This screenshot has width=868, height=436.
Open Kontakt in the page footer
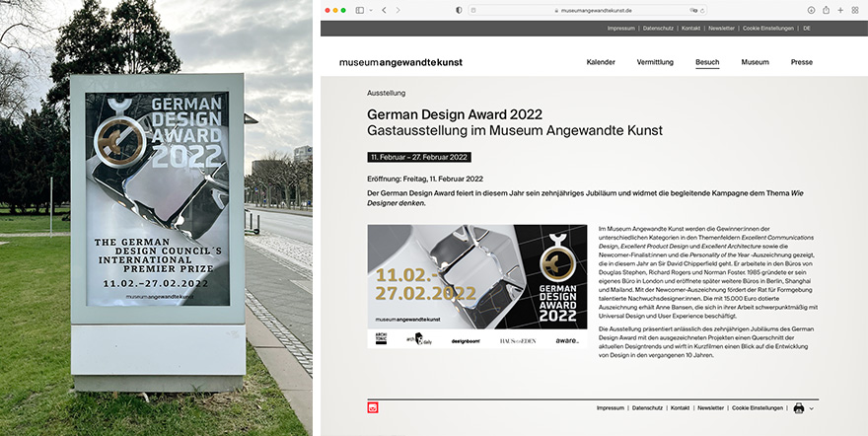(x=680, y=407)
